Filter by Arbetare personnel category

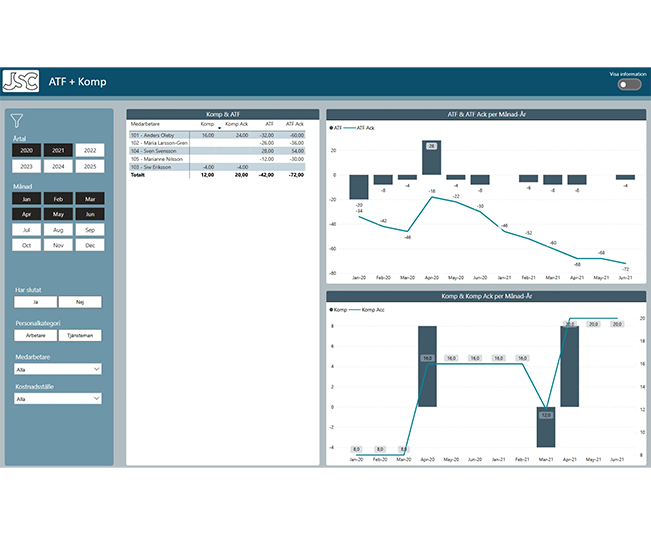[x=35, y=335]
